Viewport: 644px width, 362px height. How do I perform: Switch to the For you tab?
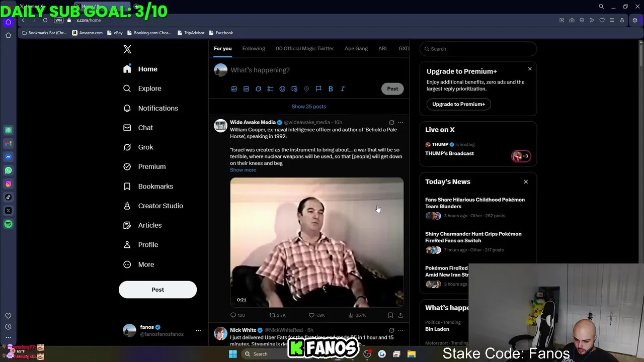pos(222,49)
